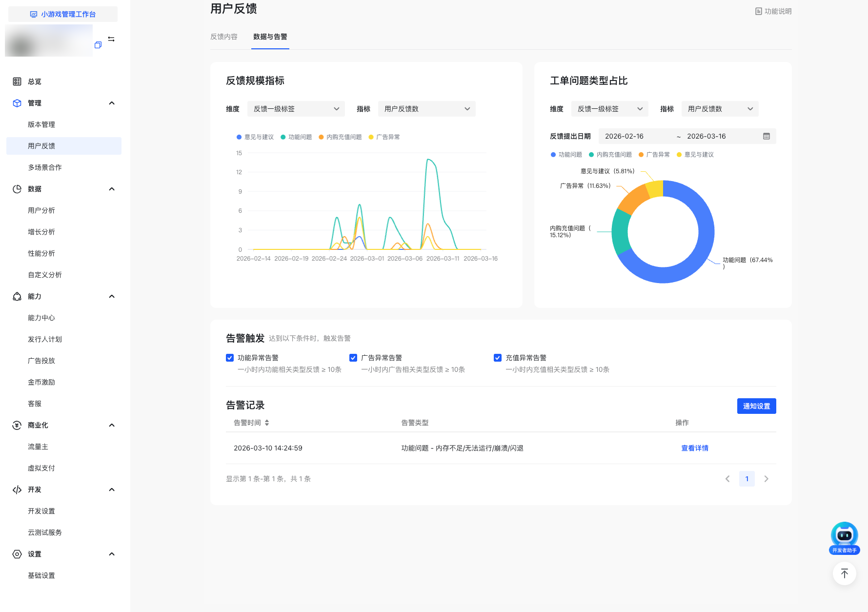Switch to the 反馈内容 tab

(224, 37)
